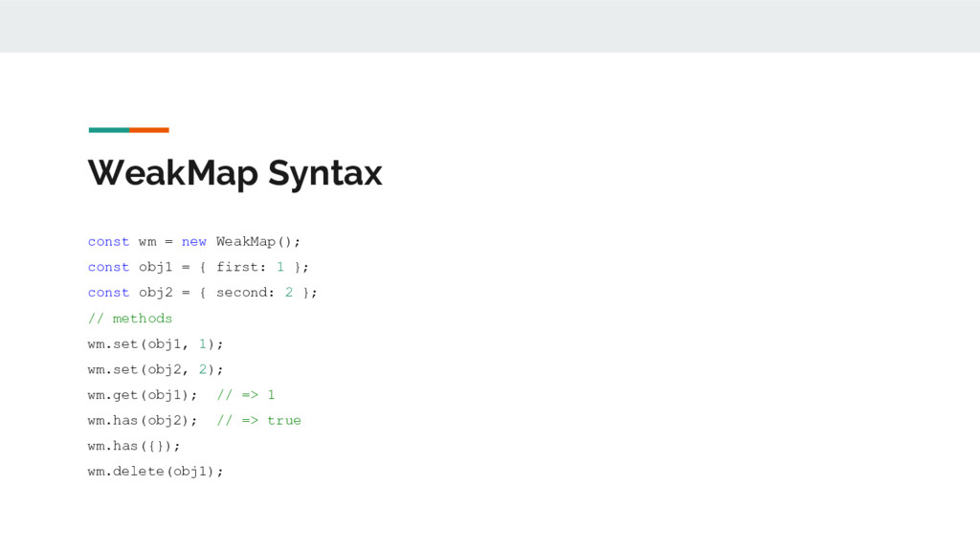Click the "// methods" comment line
The width and height of the screenshot is (980, 551).
point(130,319)
